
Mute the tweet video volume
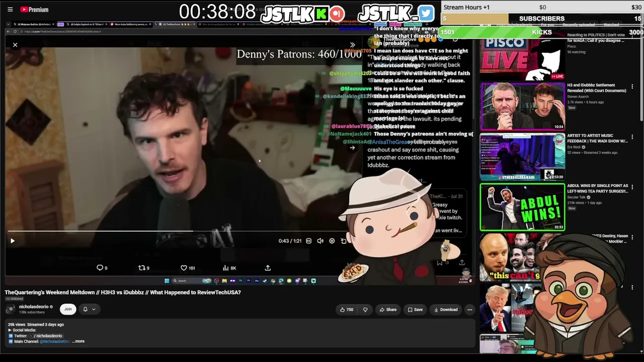pyautogui.click(x=320, y=241)
